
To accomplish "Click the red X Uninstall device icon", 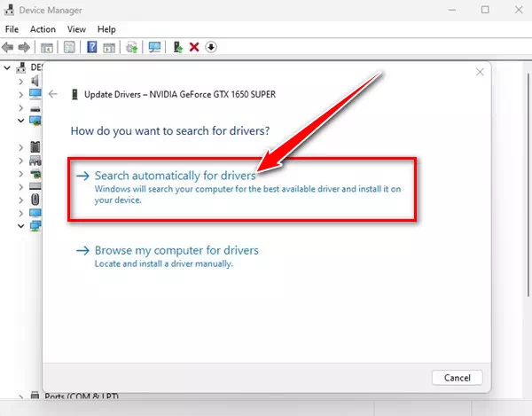I will [x=194, y=47].
